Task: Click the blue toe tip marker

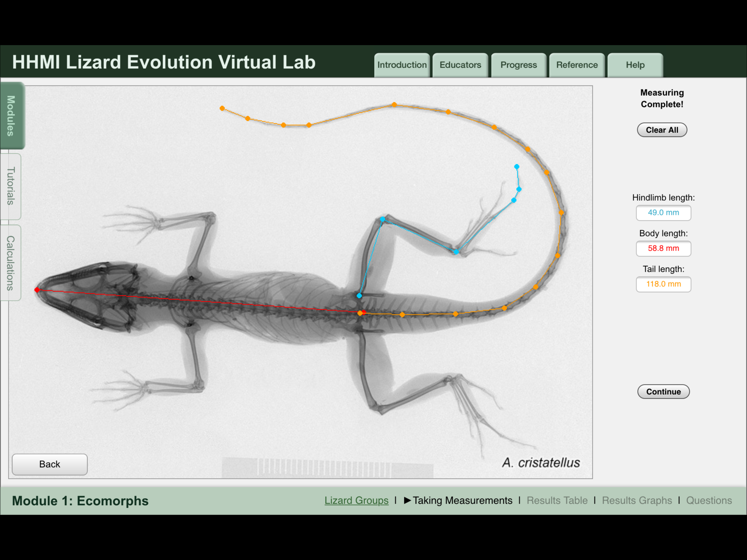Action: (x=517, y=167)
